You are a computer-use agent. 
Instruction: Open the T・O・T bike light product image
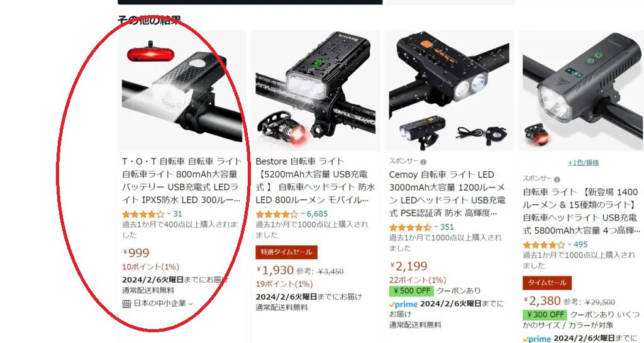tap(182, 91)
